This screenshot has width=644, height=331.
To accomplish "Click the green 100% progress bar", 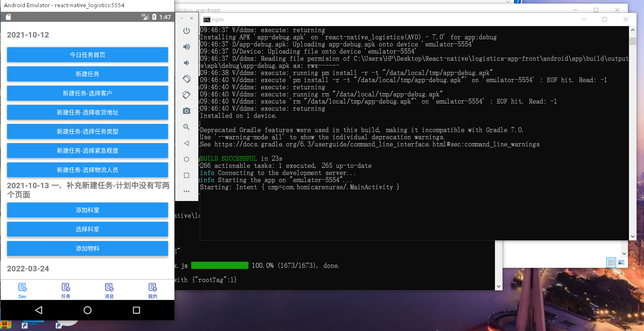I will pyautogui.click(x=219, y=265).
